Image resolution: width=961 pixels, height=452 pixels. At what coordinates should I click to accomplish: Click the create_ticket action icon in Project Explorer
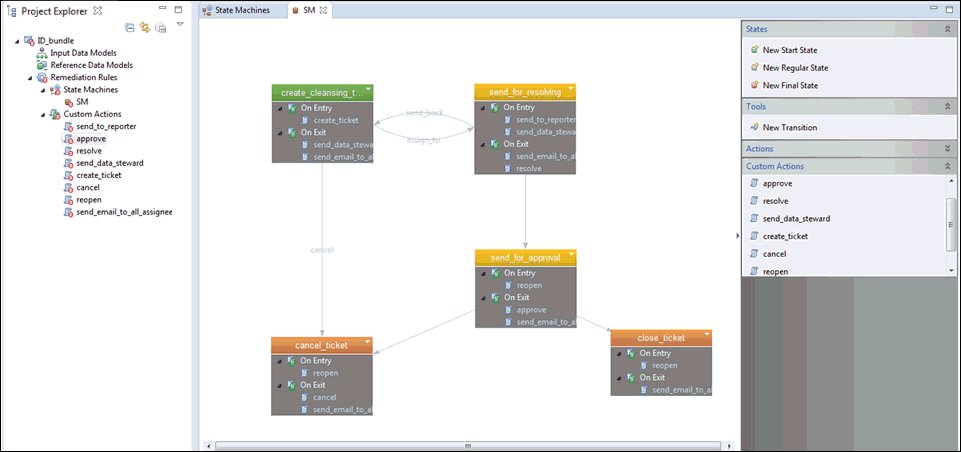pyautogui.click(x=69, y=175)
